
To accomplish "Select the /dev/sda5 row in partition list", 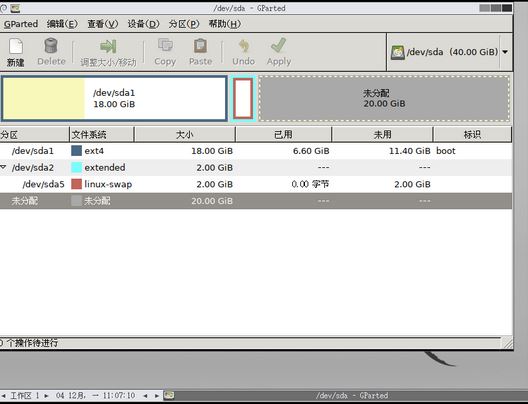I will coord(256,184).
